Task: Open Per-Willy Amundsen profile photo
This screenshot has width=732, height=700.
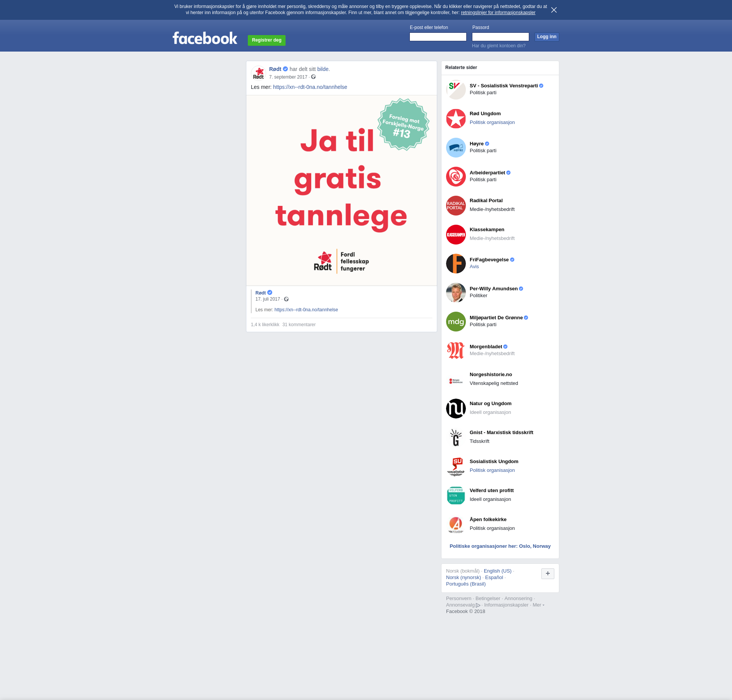Action: pyautogui.click(x=456, y=293)
